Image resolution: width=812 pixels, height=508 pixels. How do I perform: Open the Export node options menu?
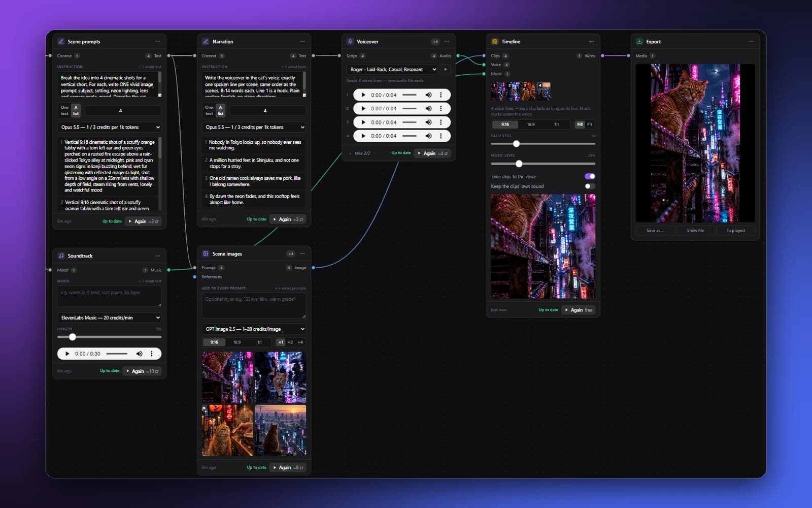click(x=751, y=42)
